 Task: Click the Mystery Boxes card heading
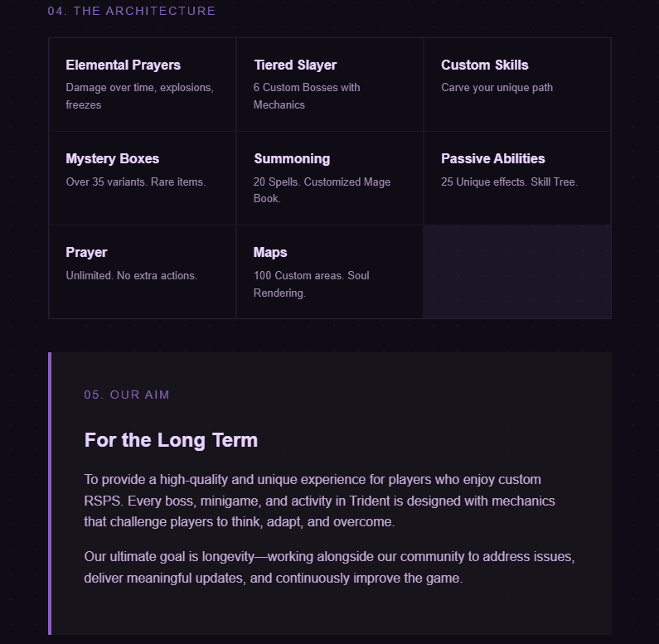pyautogui.click(x=112, y=158)
